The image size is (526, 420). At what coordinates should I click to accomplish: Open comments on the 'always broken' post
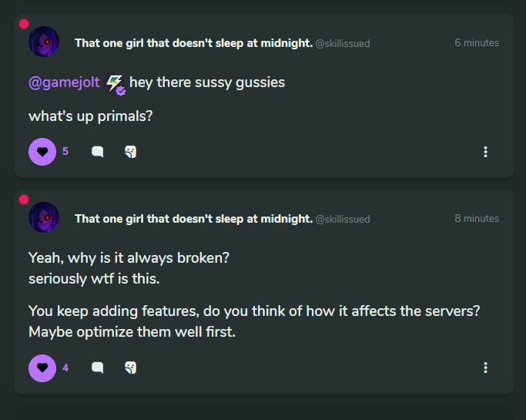(x=98, y=368)
